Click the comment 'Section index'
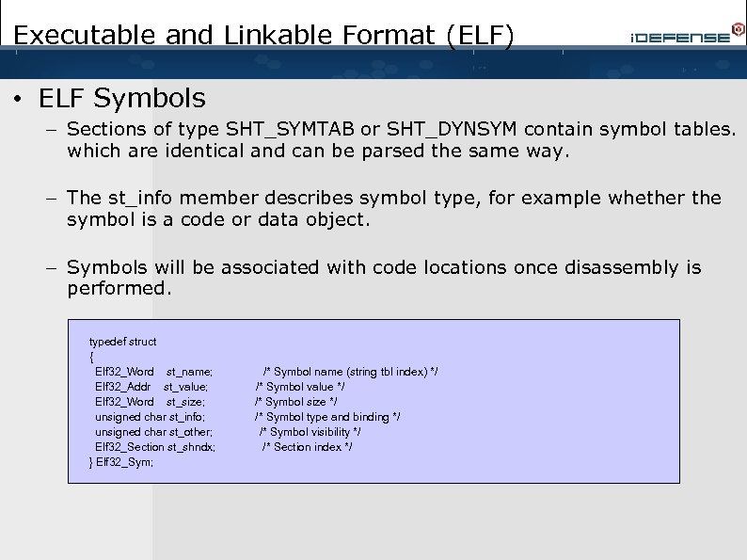The width and height of the screenshot is (747, 560). point(308,447)
